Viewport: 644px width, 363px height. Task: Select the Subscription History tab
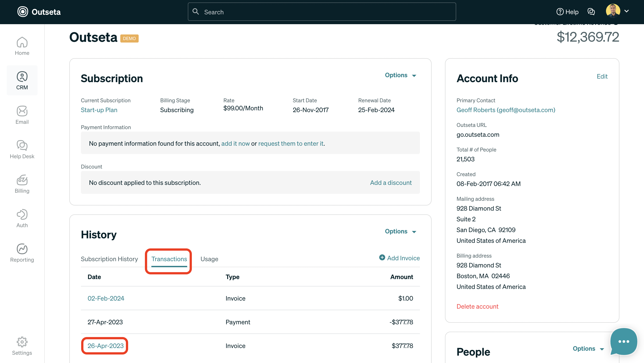tap(109, 259)
